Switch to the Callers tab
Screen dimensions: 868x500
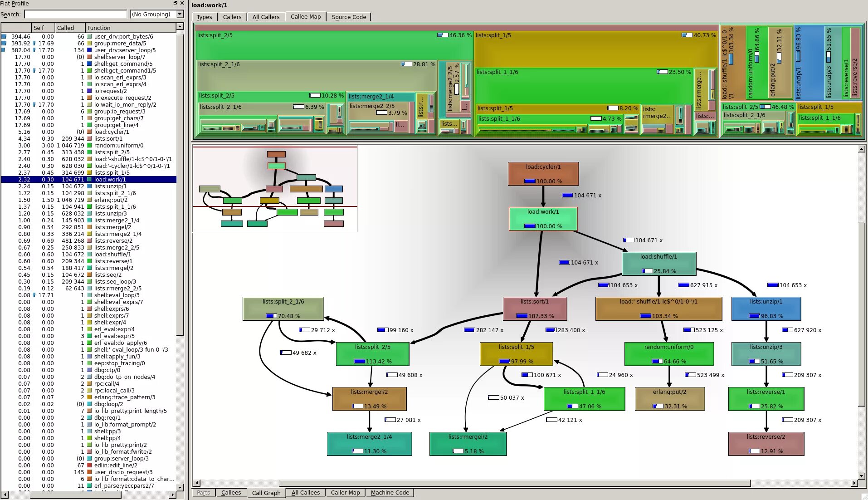click(232, 17)
